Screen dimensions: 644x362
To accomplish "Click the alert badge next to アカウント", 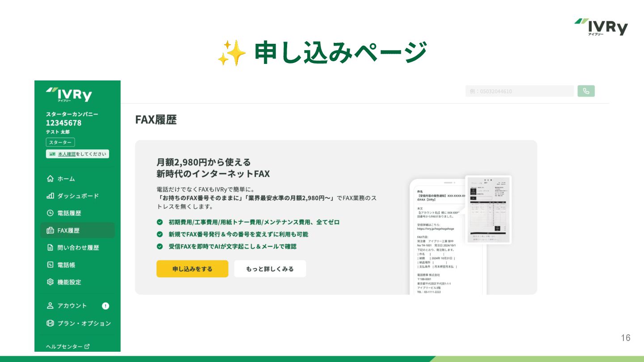I will [x=106, y=306].
